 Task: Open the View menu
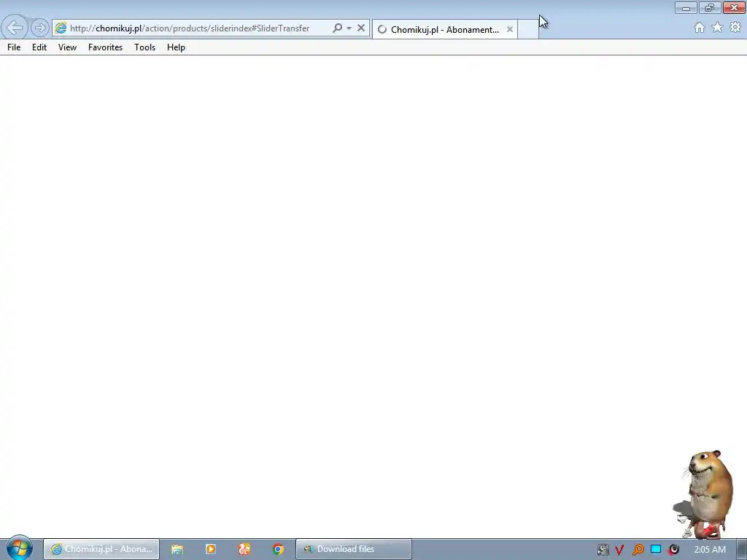(67, 47)
